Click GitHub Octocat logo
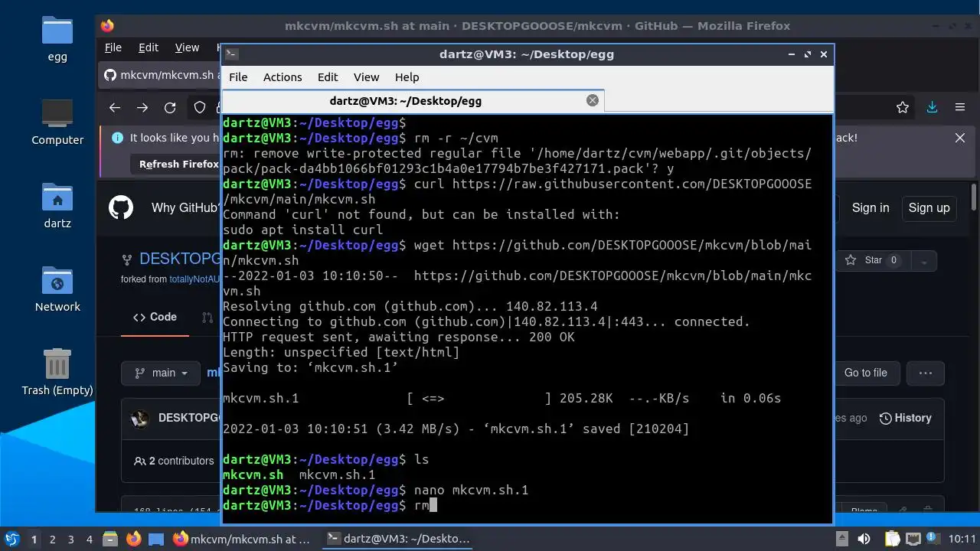Viewport: 980px width, 551px height. (x=121, y=207)
